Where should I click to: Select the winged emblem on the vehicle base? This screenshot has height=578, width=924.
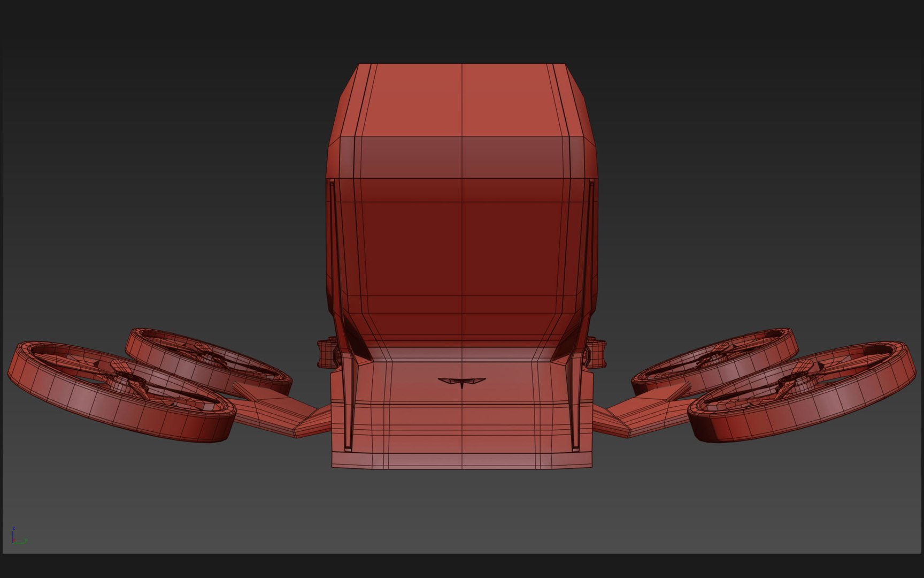tap(462, 382)
